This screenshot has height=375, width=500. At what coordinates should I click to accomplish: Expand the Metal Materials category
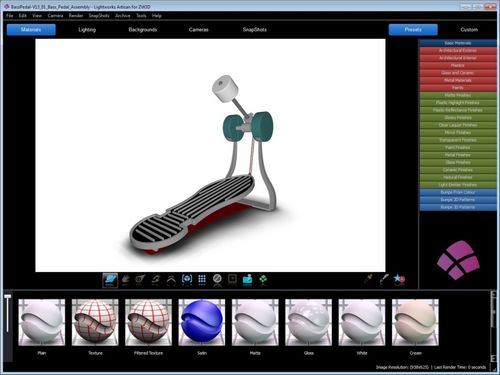click(x=458, y=80)
